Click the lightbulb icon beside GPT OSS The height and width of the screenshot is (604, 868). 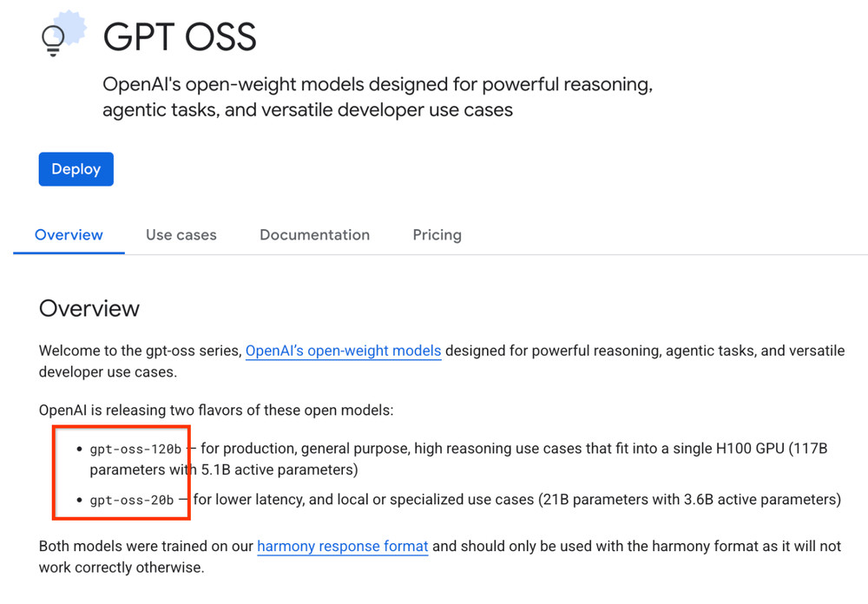pyautogui.click(x=54, y=39)
